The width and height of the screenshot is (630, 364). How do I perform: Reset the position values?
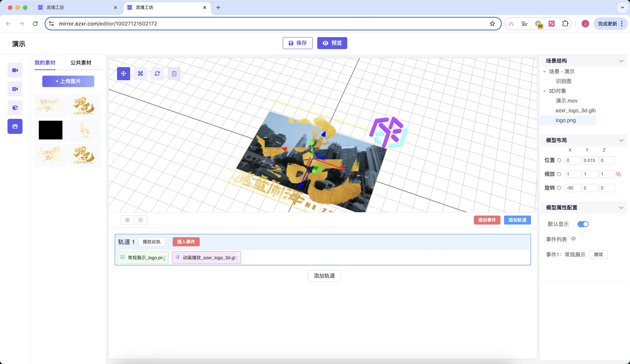tap(559, 160)
